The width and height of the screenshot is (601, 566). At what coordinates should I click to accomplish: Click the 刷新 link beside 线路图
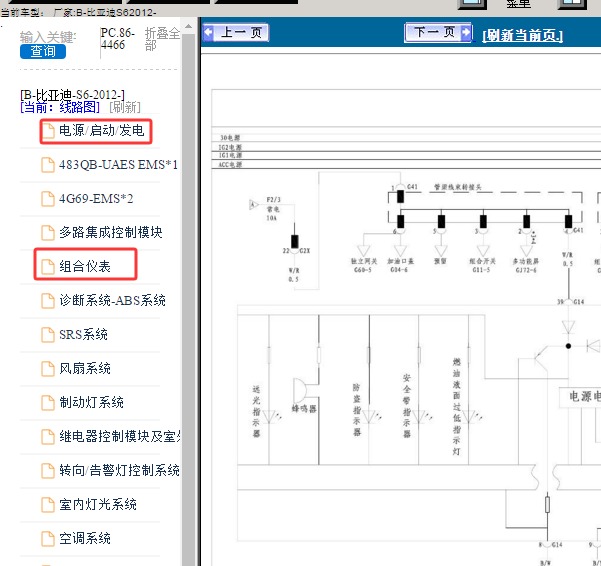click(125, 107)
